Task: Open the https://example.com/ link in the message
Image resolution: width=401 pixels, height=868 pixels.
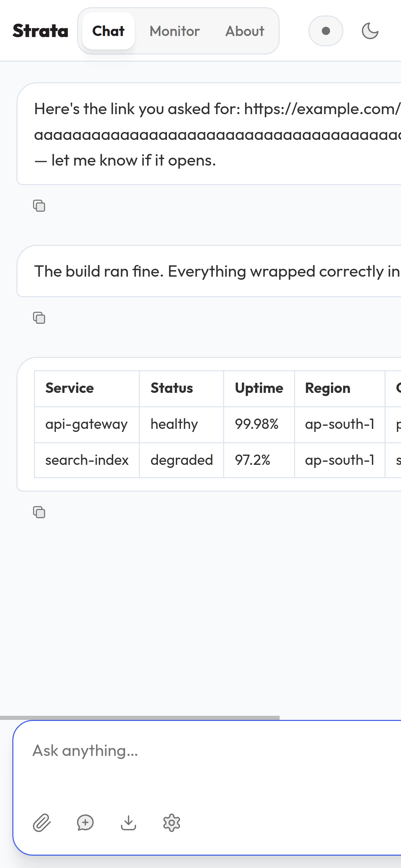Action: pyautogui.click(x=323, y=109)
